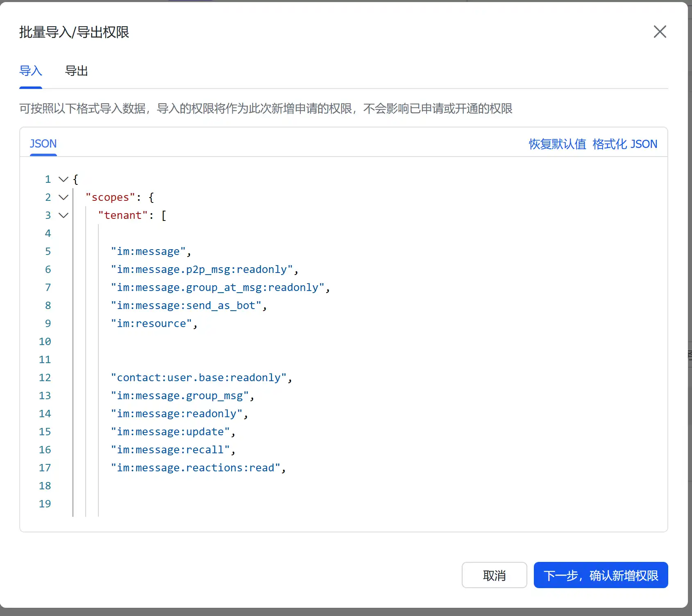Select the JSON format tab
This screenshot has height=616, width=692.
tap(43, 144)
